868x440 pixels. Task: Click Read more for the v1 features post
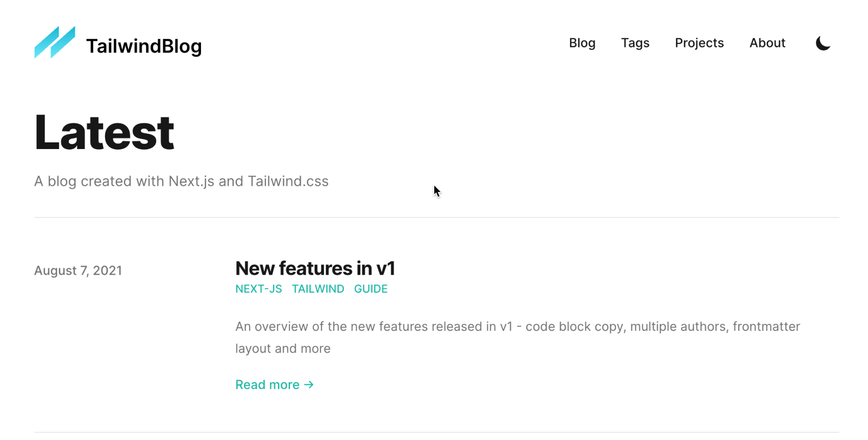click(268, 384)
